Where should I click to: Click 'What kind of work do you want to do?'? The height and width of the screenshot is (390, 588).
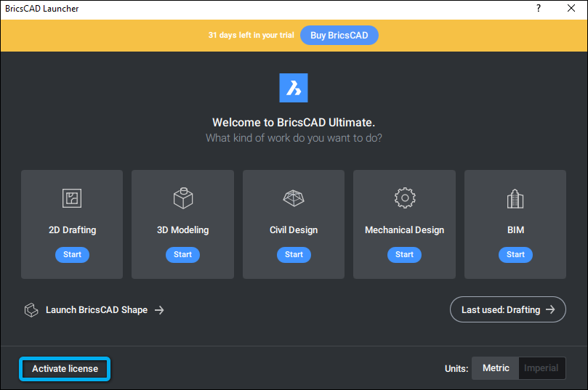(x=294, y=138)
